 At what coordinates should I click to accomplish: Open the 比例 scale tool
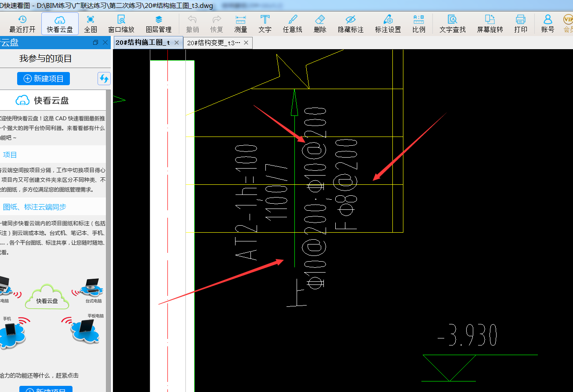click(419, 24)
